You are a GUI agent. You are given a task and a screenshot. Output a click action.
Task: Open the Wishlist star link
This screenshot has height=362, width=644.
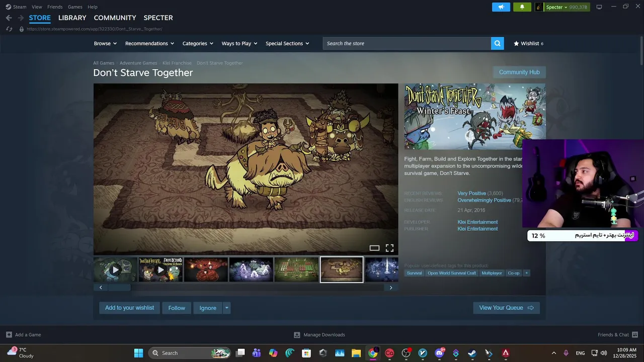[528, 43]
